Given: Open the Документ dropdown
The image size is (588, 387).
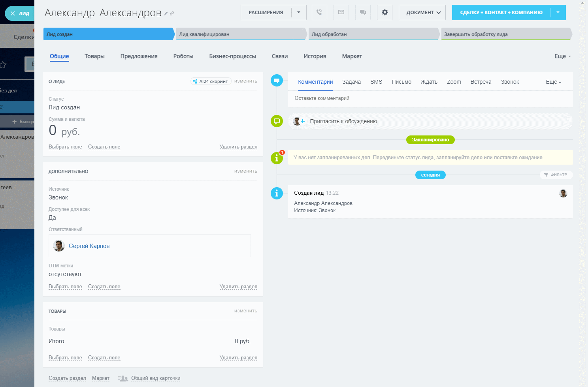Looking at the screenshot, I should (x=422, y=12).
